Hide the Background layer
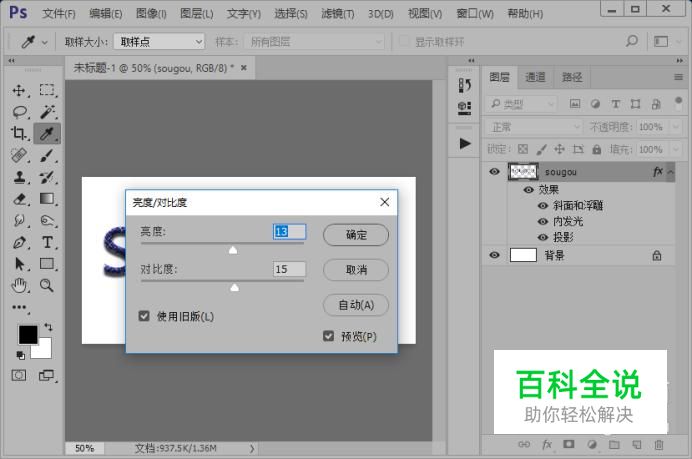The image size is (692, 459). point(494,255)
